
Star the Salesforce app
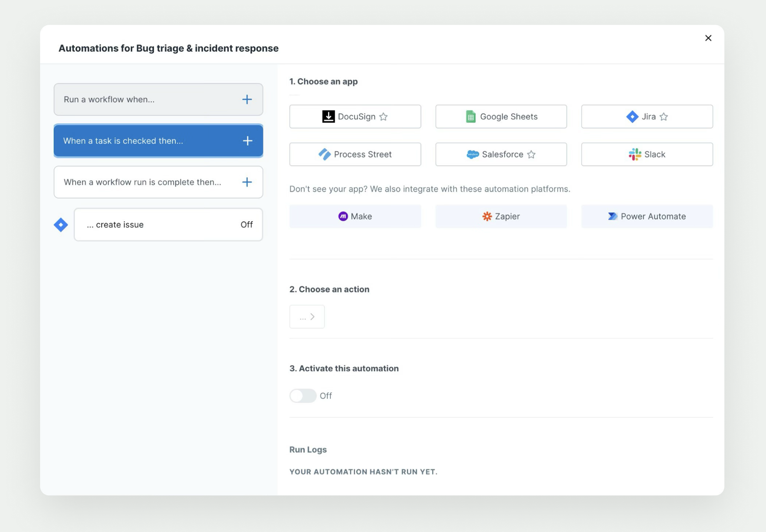pyautogui.click(x=531, y=154)
